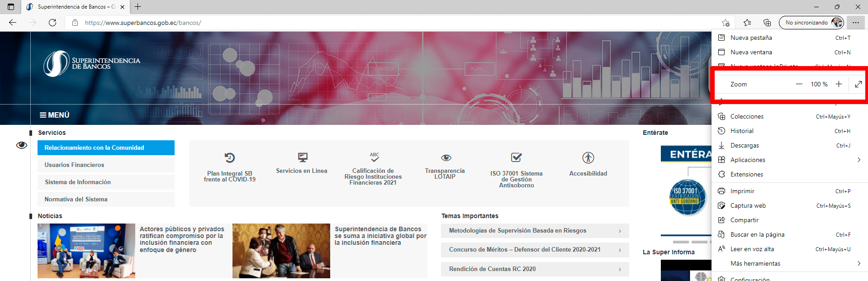
Task: Open ISO 37001 Sistema de Gestión Antisoborno icon
Action: tap(516, 157)
